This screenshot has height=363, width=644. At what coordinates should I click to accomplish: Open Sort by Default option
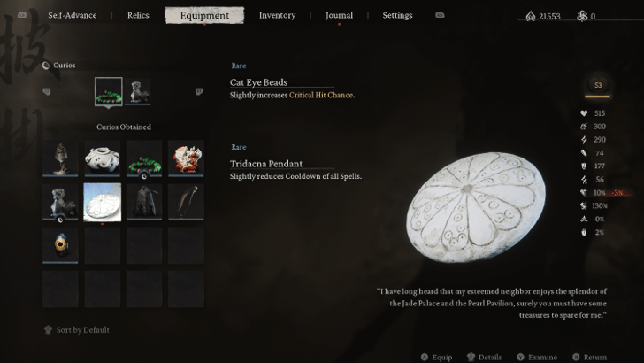pyautogui.click(x=77, y=329)
